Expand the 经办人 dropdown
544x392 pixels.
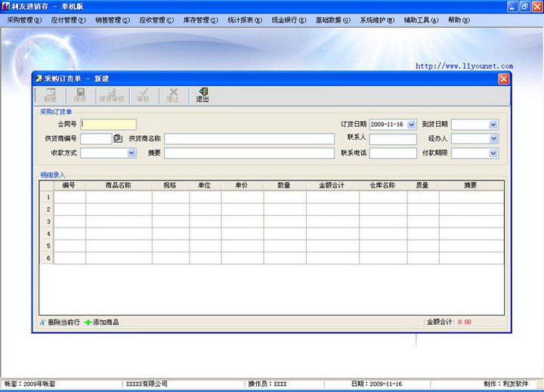(x=493, y=139)
